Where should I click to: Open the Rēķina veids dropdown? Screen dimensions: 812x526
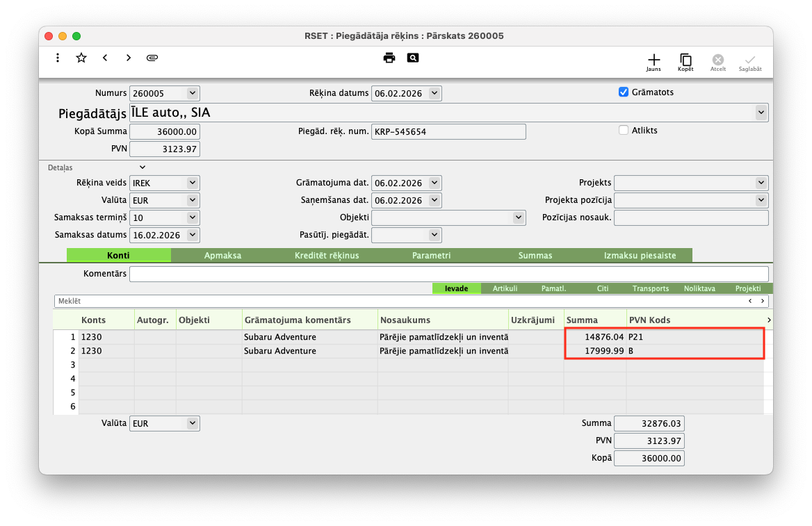click(x=193, y=183)
